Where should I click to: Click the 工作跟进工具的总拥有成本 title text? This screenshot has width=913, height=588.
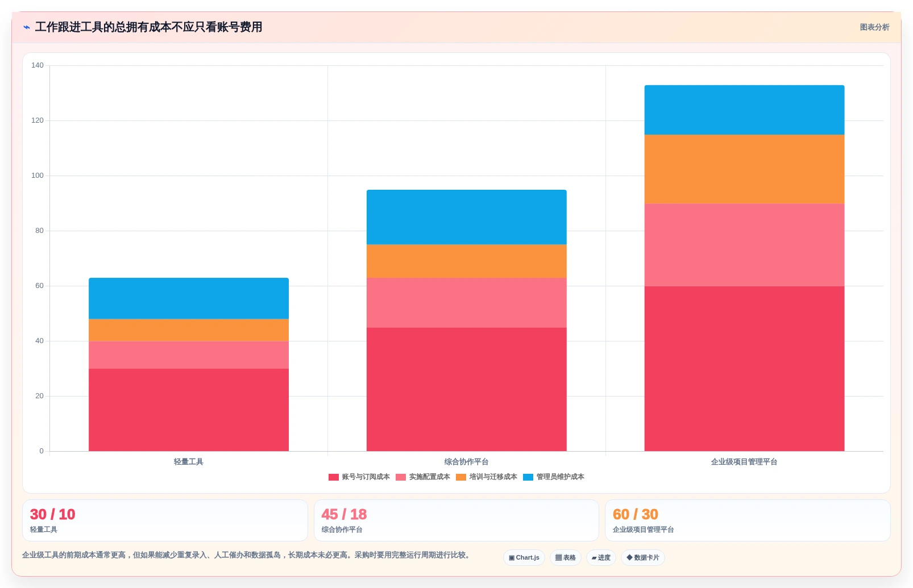point(148,27)
